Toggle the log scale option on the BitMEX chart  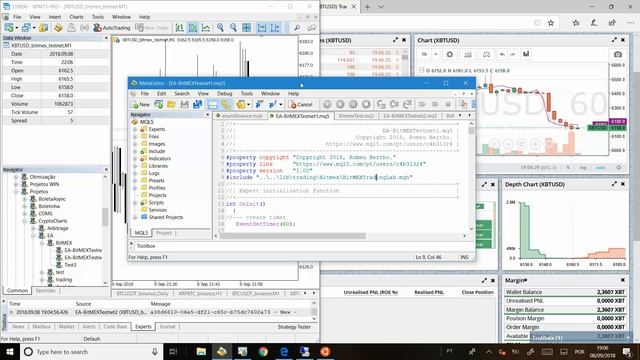point(583,168)
